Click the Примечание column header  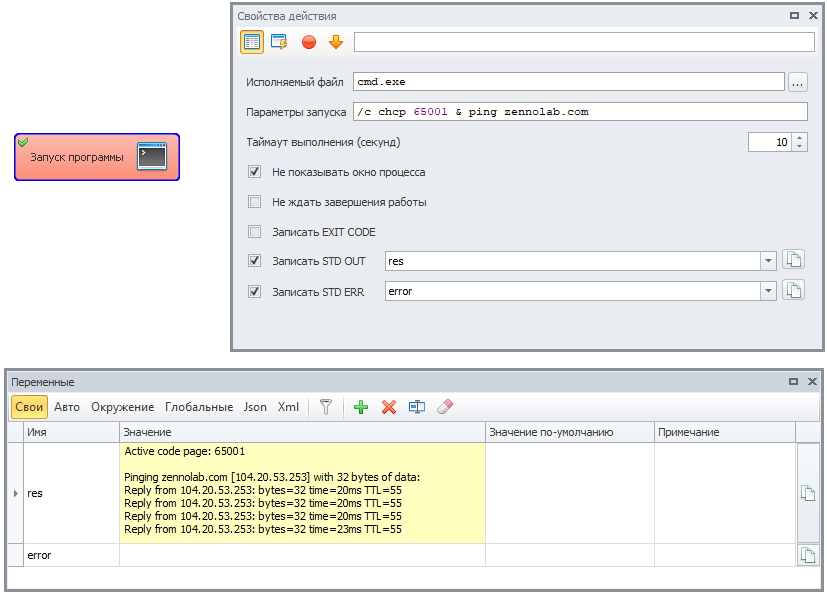[725, 432]
